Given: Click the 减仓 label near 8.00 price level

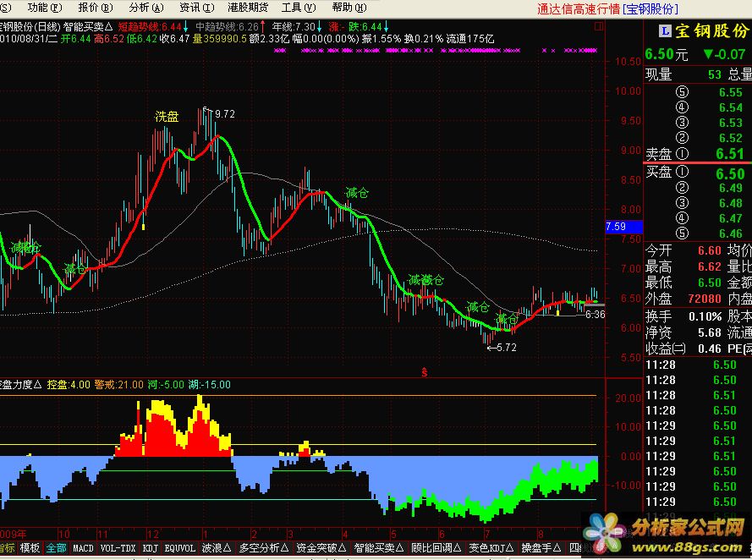Looking at the screenshot, I should coord(357,193).
